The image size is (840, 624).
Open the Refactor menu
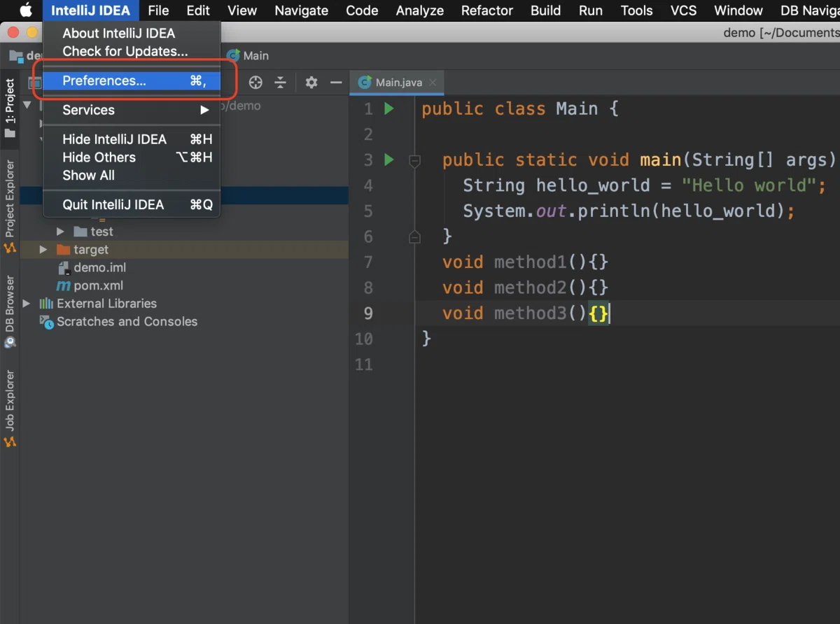pyautogui.click(x=487, y=10)
